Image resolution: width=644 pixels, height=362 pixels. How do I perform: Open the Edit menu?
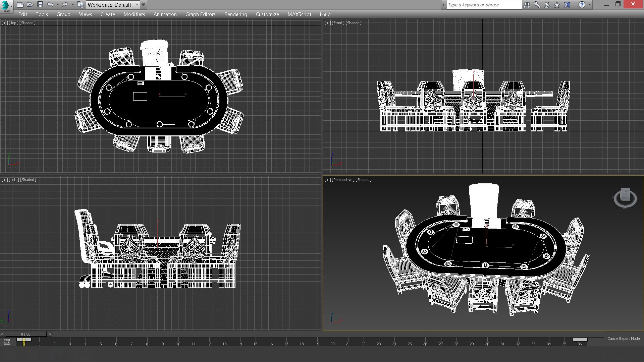23,14
